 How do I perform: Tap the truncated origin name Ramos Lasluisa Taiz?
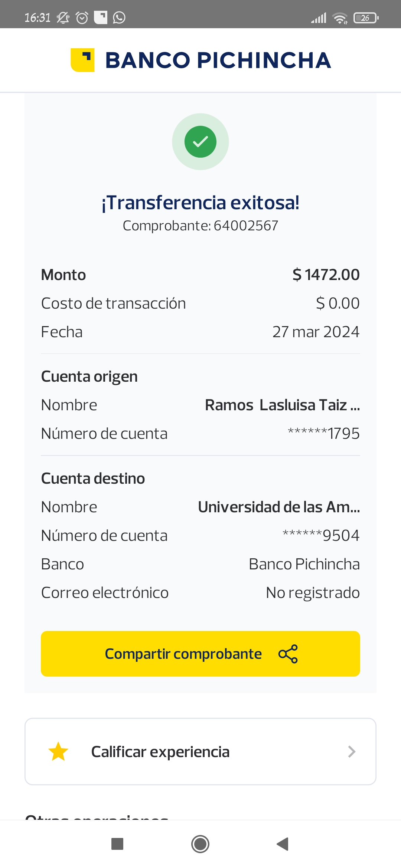(x=282, y=405)
